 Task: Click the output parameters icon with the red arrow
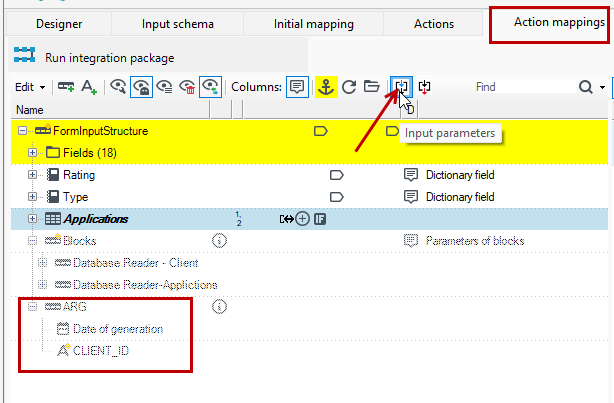(x=424, y=87)
